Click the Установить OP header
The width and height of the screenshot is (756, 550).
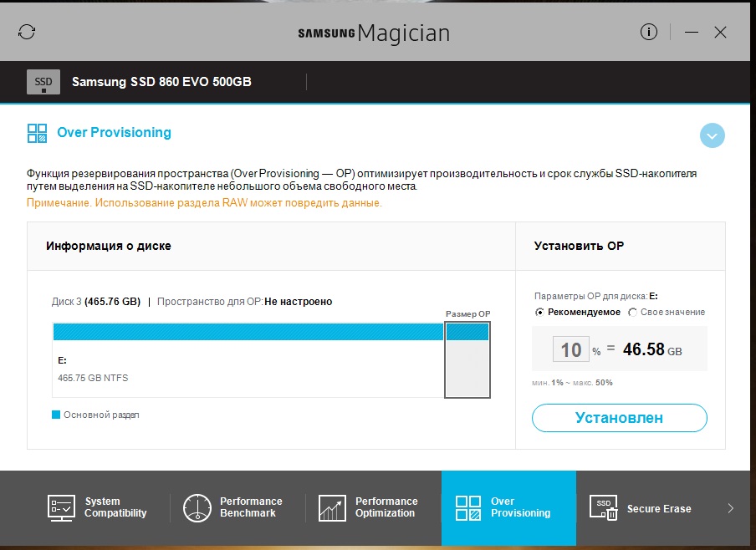[579, 246]
